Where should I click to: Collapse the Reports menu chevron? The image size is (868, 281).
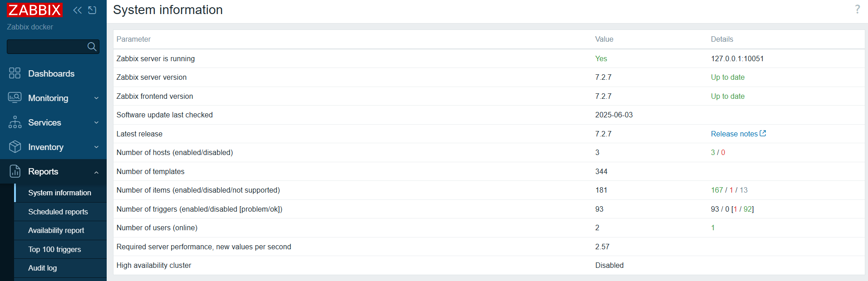tap(96, 172)
